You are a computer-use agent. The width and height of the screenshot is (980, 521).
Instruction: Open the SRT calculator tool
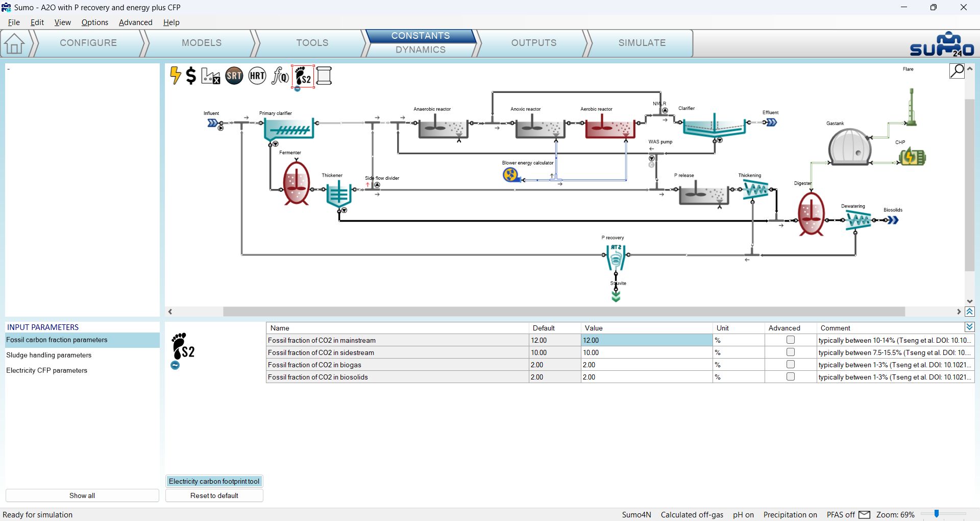(234, 76)
